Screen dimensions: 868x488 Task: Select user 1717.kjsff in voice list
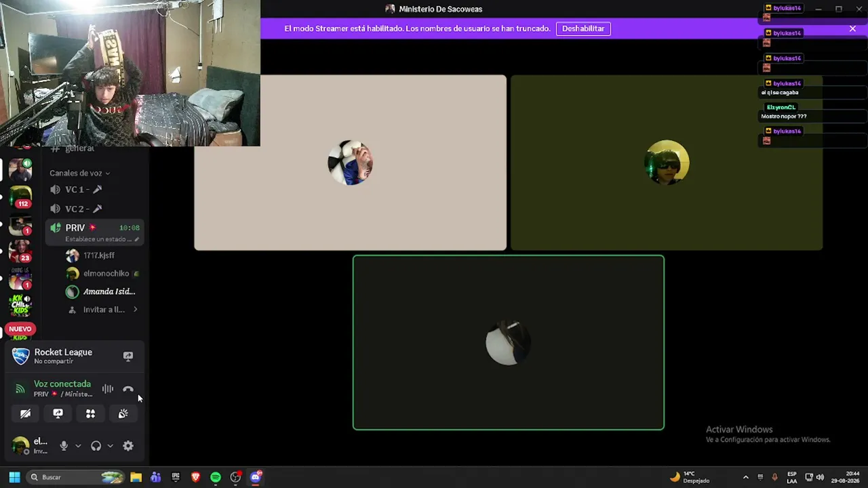tap(99, 256)
